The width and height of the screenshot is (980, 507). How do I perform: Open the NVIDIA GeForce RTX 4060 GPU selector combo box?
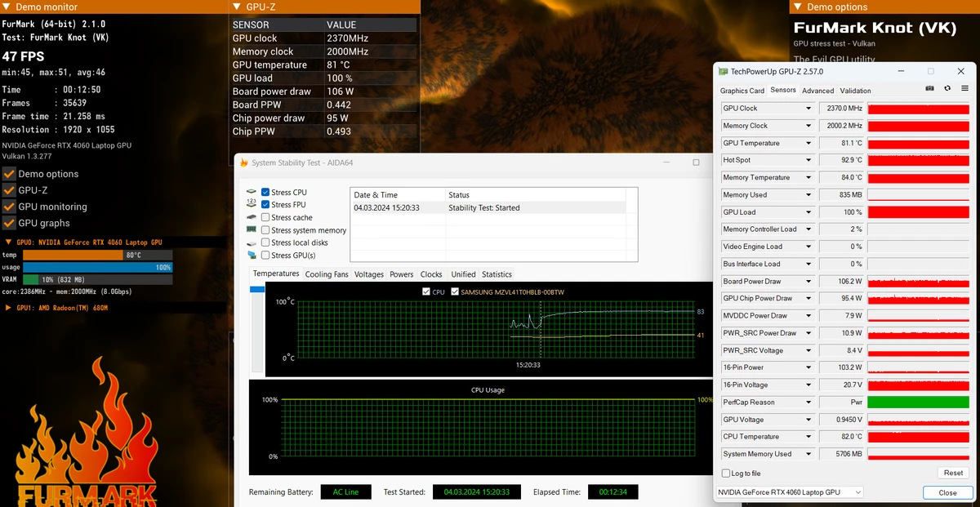(789, 492)
